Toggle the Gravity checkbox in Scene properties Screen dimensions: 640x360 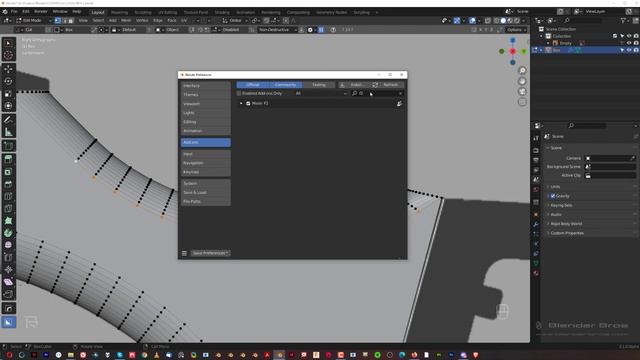[x=553, y=196]
